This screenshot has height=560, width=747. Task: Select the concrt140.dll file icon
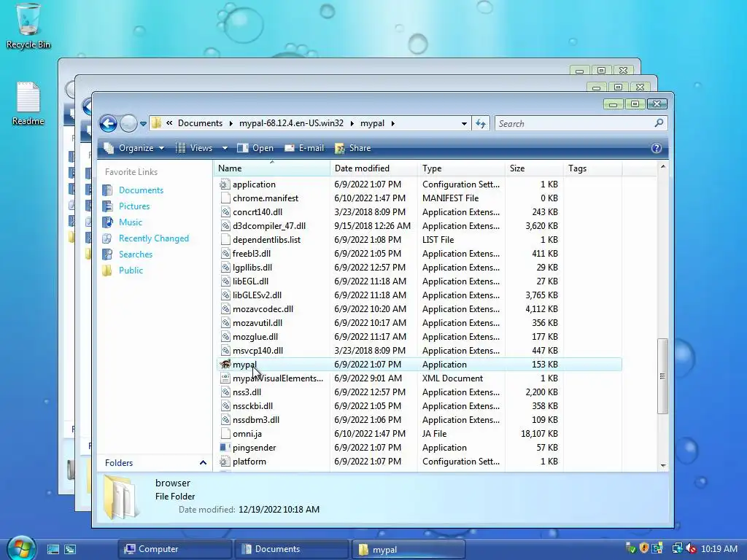[225, 212]
